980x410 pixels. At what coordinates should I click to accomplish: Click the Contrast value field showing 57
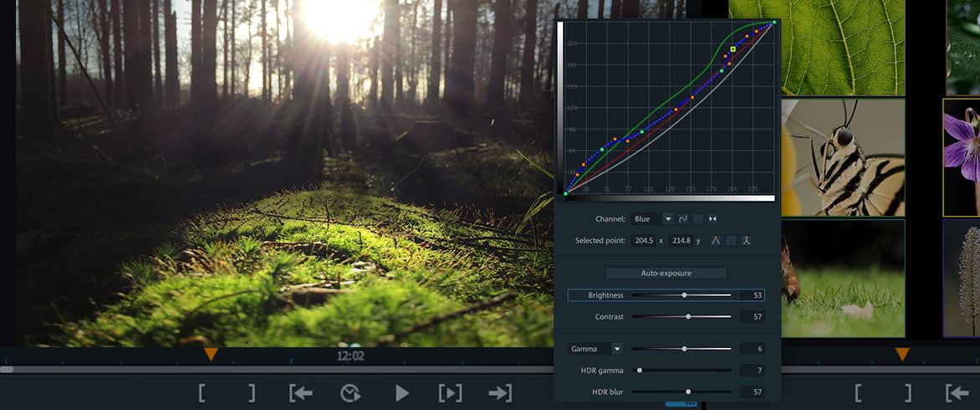(x=751, y=317)
